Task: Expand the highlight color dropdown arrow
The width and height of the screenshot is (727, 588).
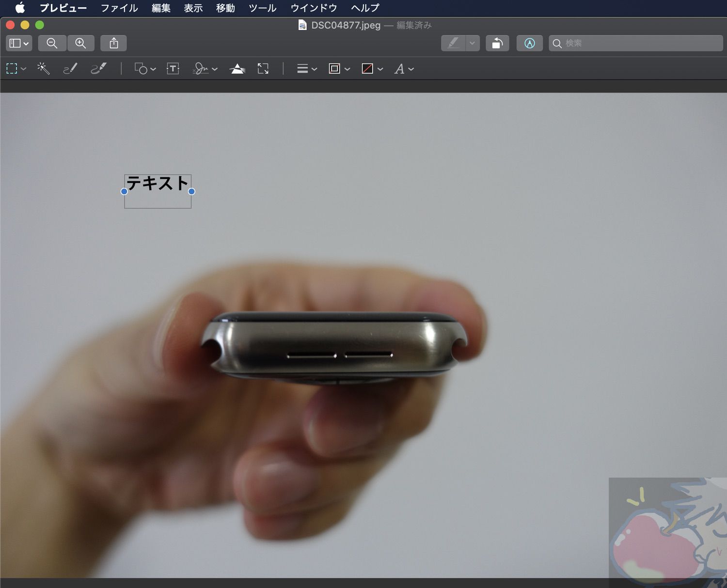Action: pyautogui.click(x=473, y=43)
